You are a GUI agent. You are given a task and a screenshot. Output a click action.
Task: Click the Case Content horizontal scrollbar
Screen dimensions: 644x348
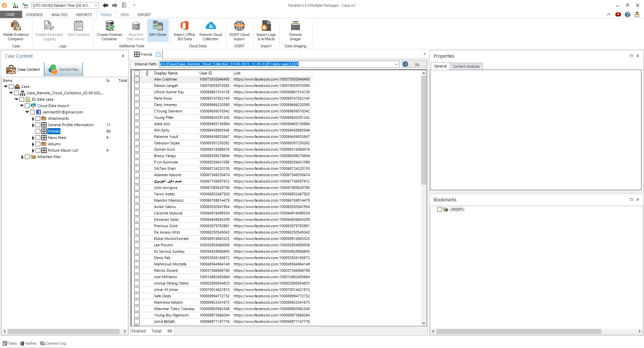click(64, 331)
